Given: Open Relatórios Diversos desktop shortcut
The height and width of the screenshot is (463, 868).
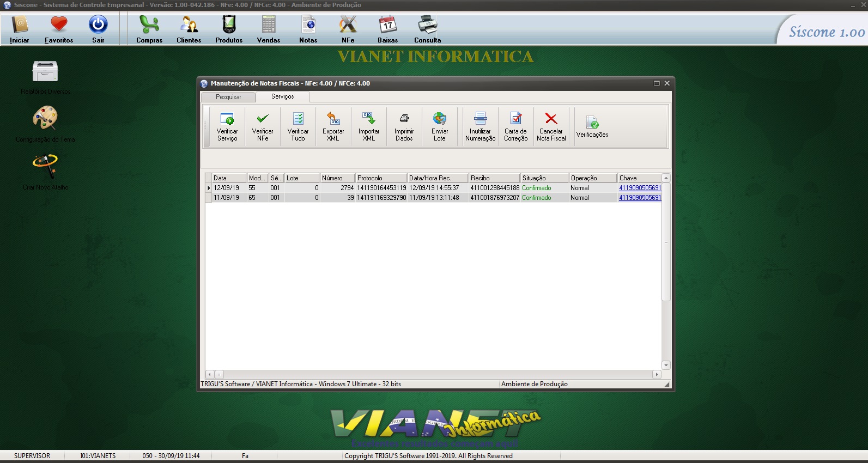Looking at the screenshot, I should [x=45, y=77].
